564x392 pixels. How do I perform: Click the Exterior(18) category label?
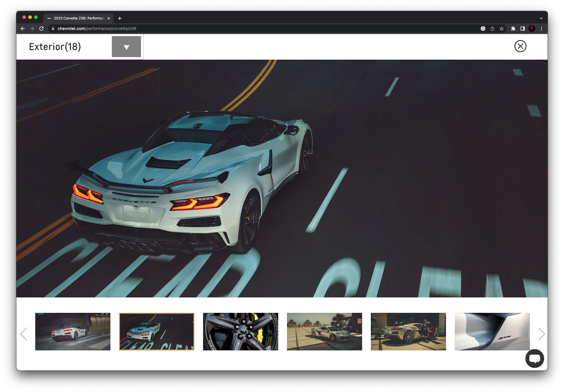[55, 47]
